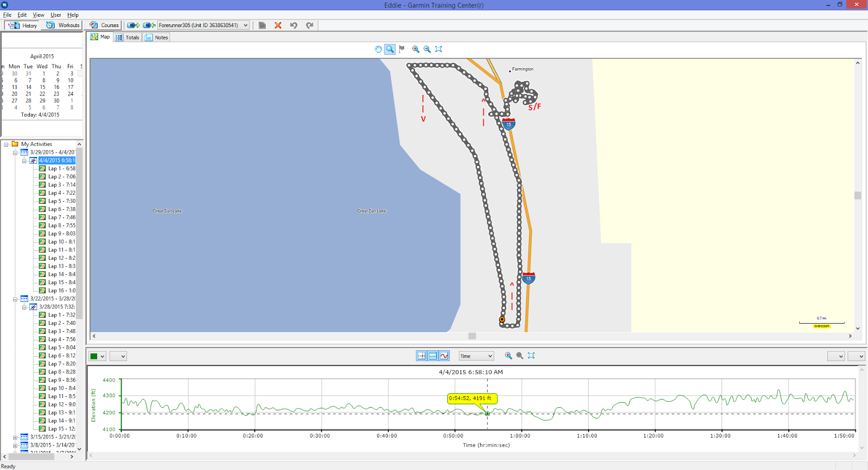
Task: Select April 22 in the calendar
Action: pyautogui.click(x=42, y=94)
